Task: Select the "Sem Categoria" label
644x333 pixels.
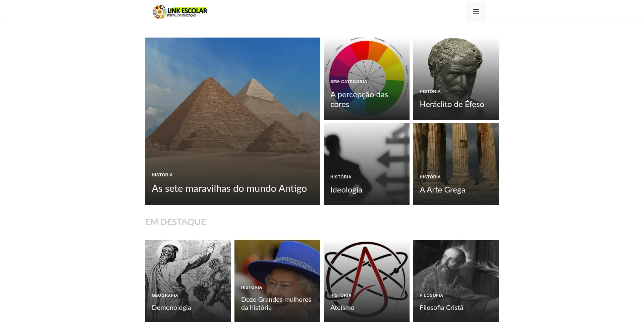Action: click(348, 82)
